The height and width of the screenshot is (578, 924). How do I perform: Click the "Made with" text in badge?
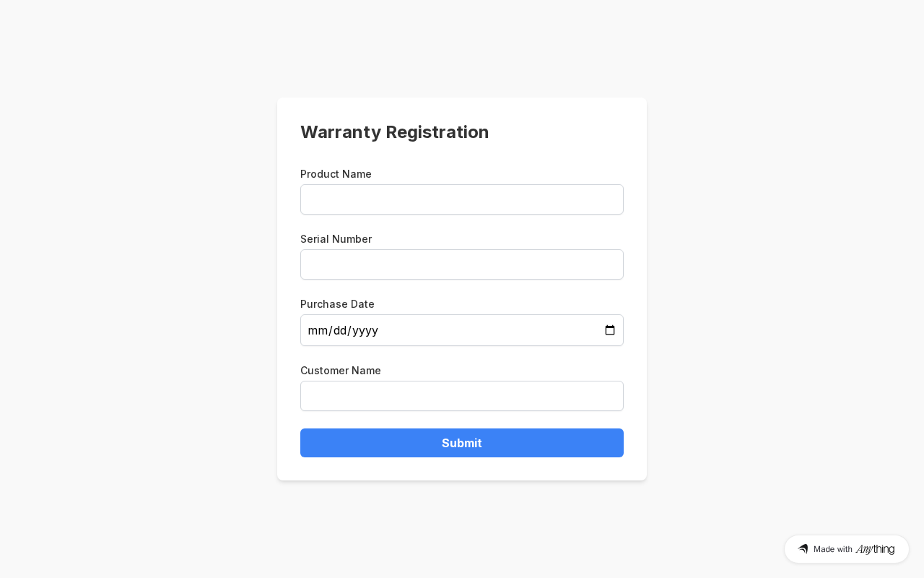(832, 549)
